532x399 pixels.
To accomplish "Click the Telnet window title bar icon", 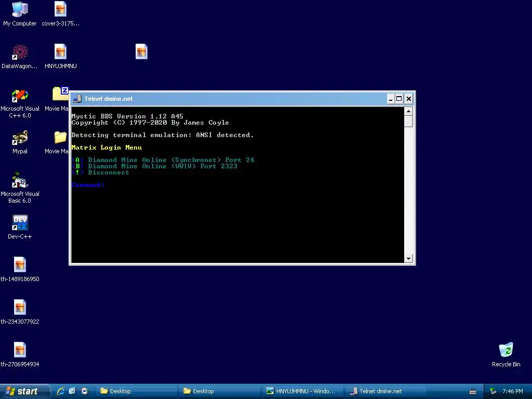I will (77, 99).
